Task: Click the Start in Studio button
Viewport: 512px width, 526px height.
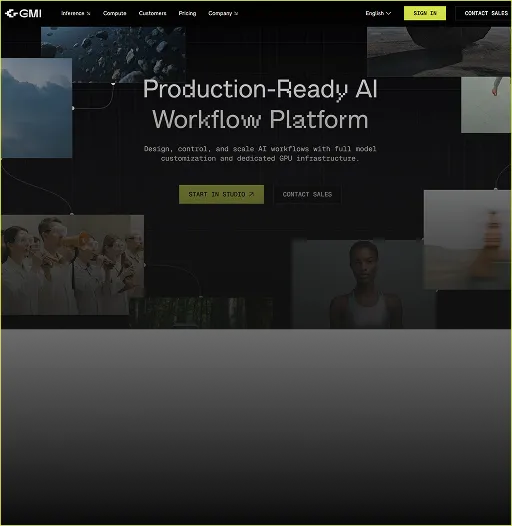Action: coord(221,194)
